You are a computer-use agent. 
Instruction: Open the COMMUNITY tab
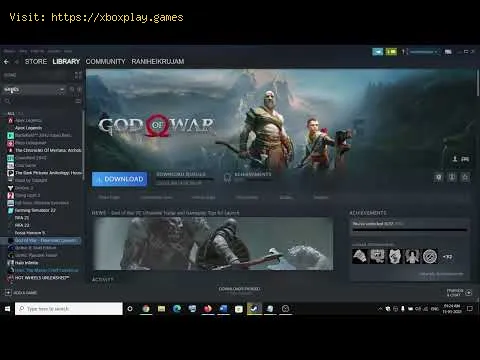click(105, 61)
